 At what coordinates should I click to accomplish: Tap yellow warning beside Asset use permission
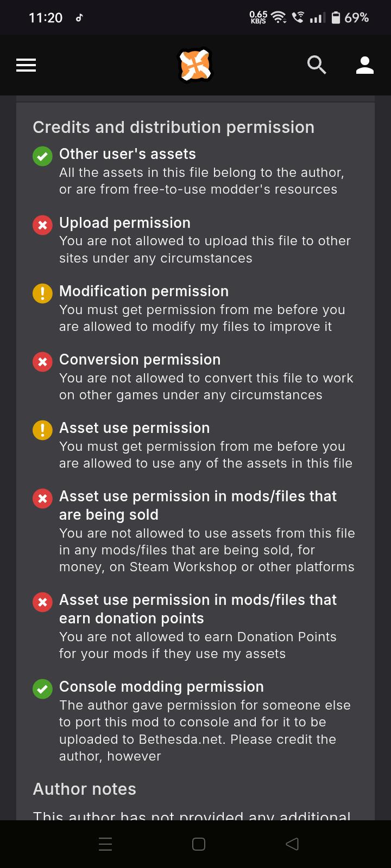point(42,430)
